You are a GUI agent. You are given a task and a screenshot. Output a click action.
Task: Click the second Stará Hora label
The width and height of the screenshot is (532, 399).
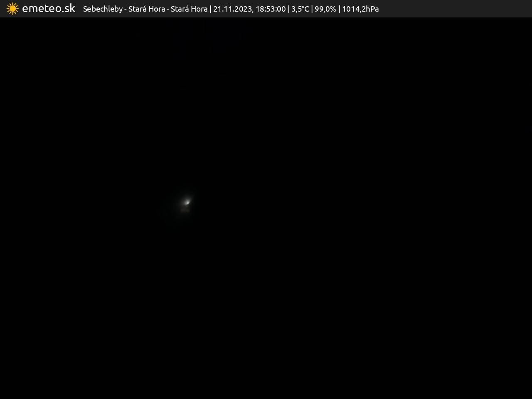click(189, 9)
